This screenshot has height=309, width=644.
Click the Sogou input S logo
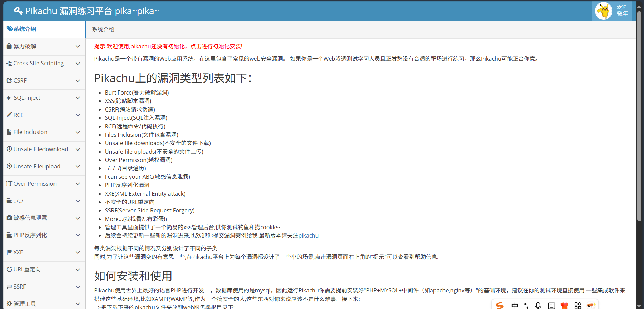(499, 305)
